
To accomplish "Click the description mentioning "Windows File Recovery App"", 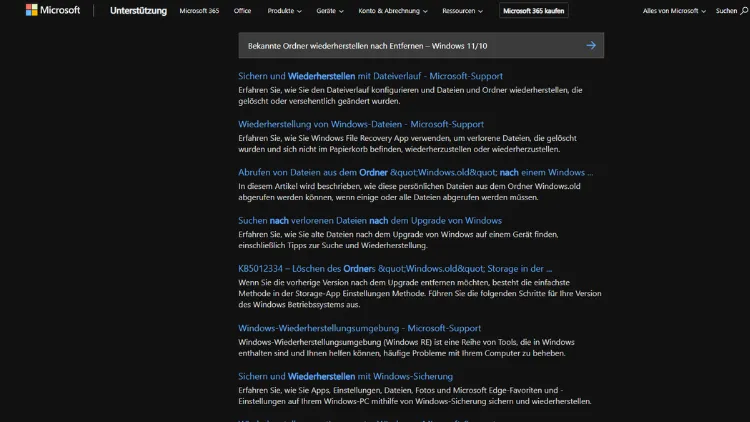I will pos(407,144).
